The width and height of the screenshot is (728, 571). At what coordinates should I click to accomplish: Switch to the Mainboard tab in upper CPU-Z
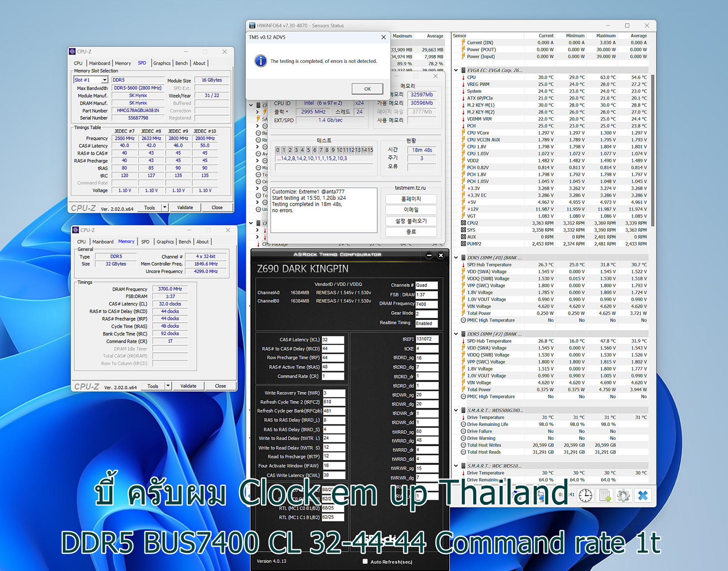(x=100, y=63)
